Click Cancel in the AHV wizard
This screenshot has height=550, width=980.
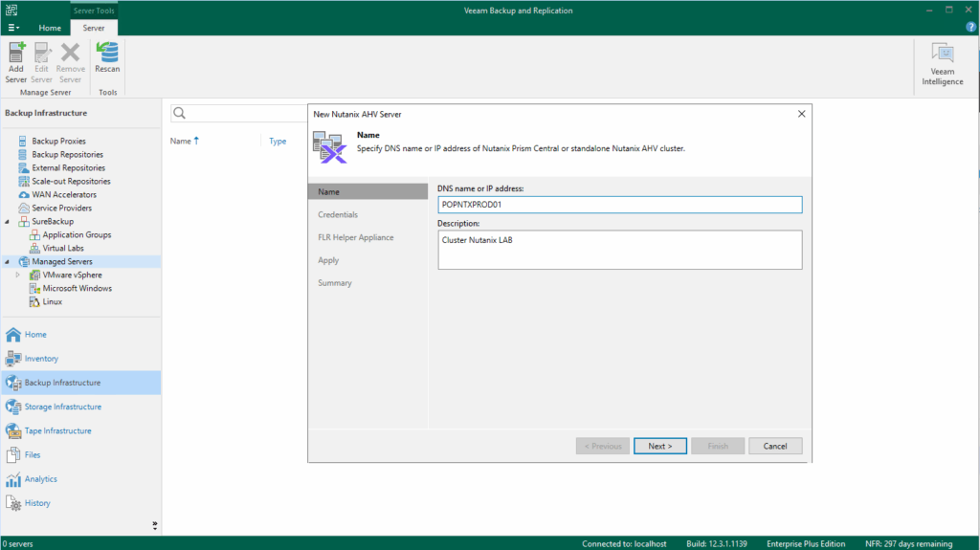pyautogui.click(x=775, y=447)
